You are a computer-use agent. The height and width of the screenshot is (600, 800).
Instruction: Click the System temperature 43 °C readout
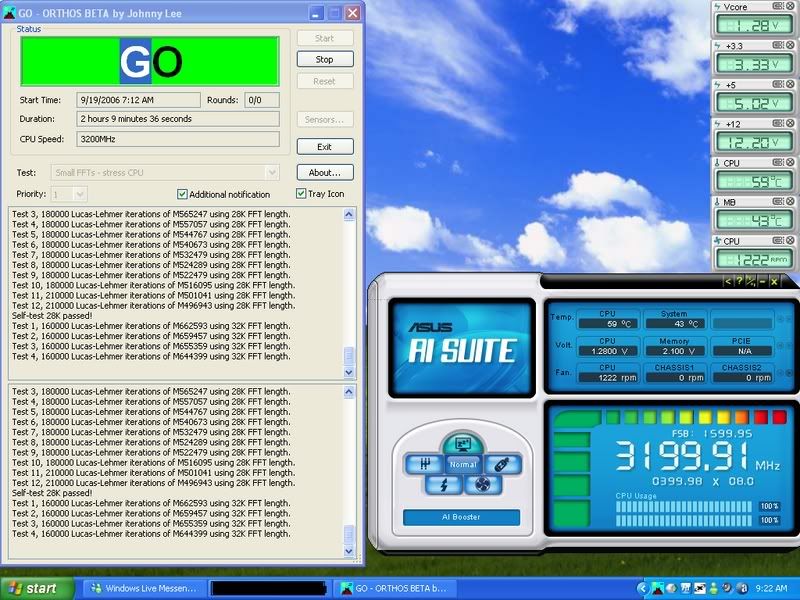pyautogui.click(x=675, y=323)
